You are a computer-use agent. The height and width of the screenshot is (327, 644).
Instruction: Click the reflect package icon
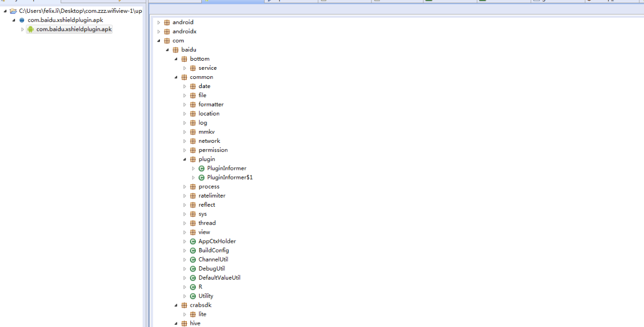(x=193, y=205)
